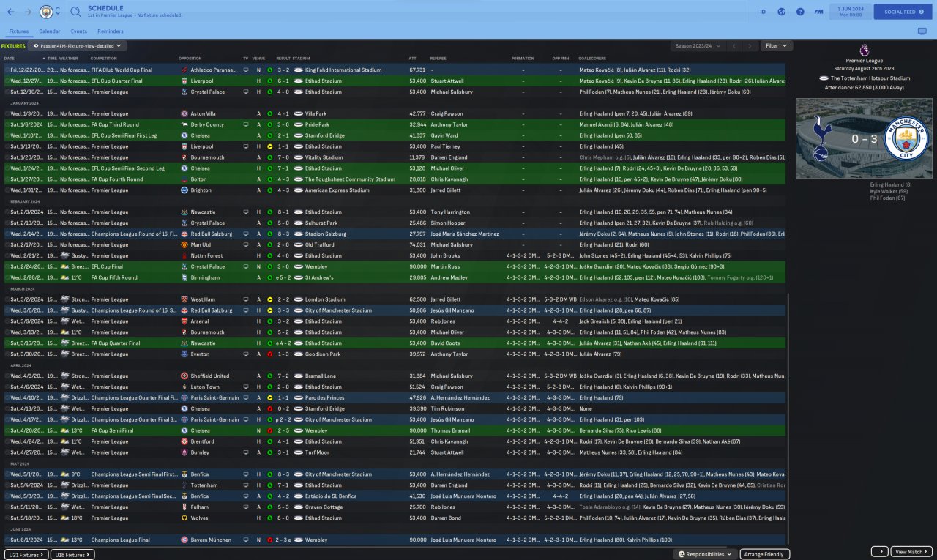Click the arrow button left of View Match
The width and height of the screenshot is (937, 560).
[x=880, y=551]
